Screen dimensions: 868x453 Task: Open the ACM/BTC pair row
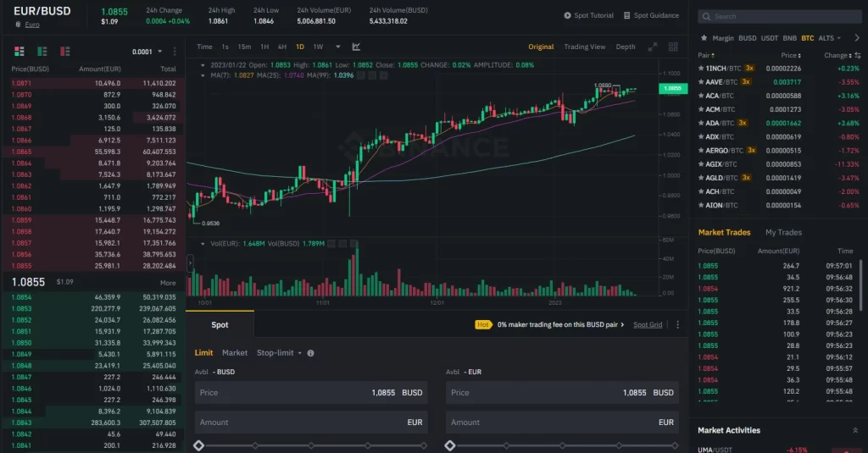pyautogui.click(x=779, y=109)
